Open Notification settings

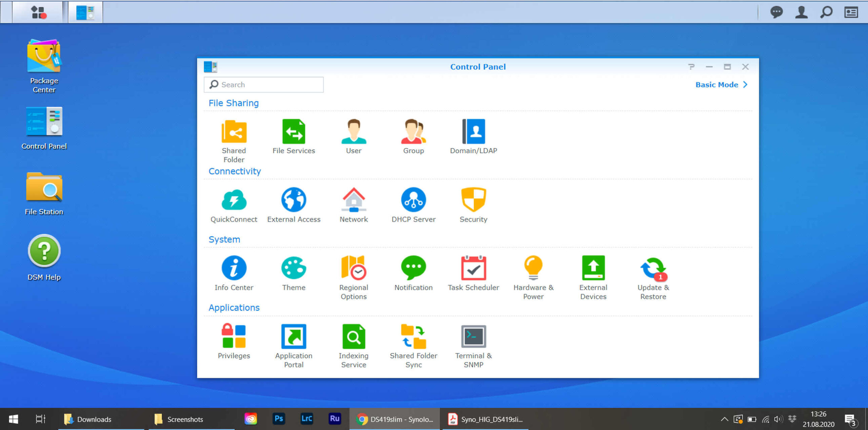tap(413, 273)
